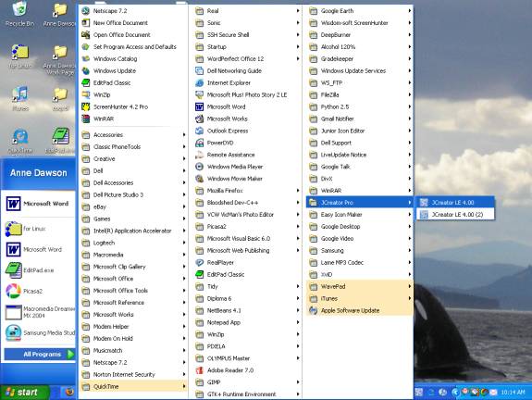Open Set Program Access and Defaults
This screenshot has width=532, height=400.
[x=133, y=47]
